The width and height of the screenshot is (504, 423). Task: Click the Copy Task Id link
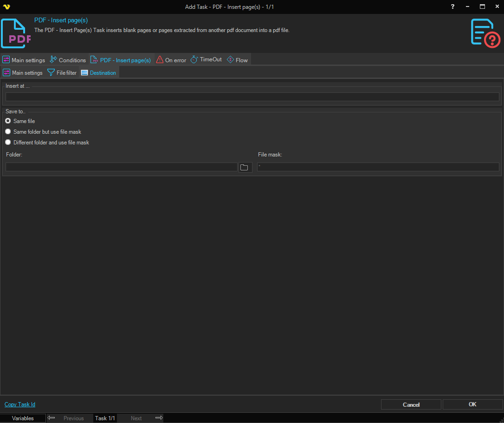pyautogui.click(x=20, y=404)
